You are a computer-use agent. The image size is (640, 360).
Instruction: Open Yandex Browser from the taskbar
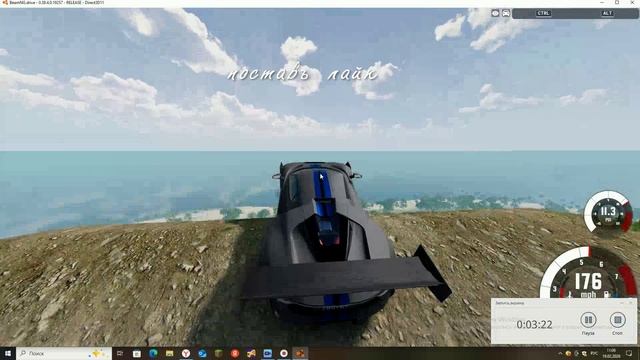point(186,353)
